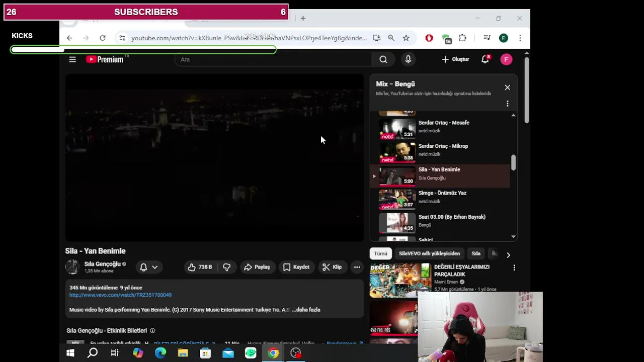
Task: Open the vevo.com/watch link in description
Action: click(x=120, y=295)
